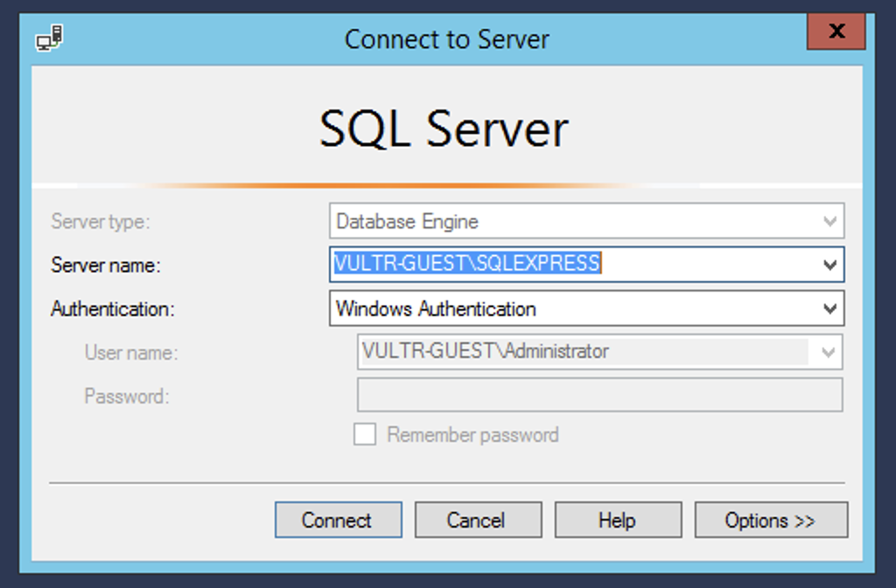This screenshot has width=896, height=588.
Task: Open the Server type dropdown arrow
Action: click(x=829, y=221)
